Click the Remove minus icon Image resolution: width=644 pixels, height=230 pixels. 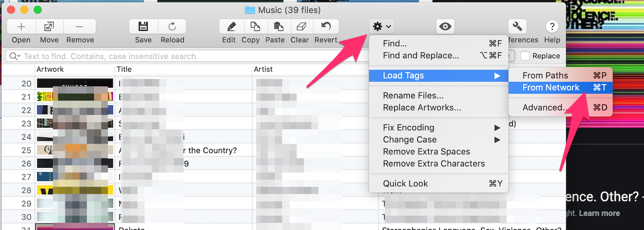(x=80, y=27)
